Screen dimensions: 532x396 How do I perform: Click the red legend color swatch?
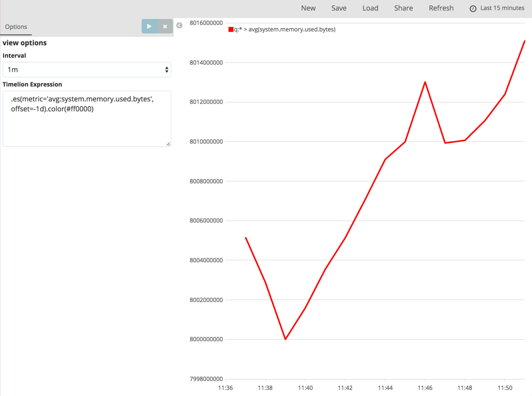[231, 30]
